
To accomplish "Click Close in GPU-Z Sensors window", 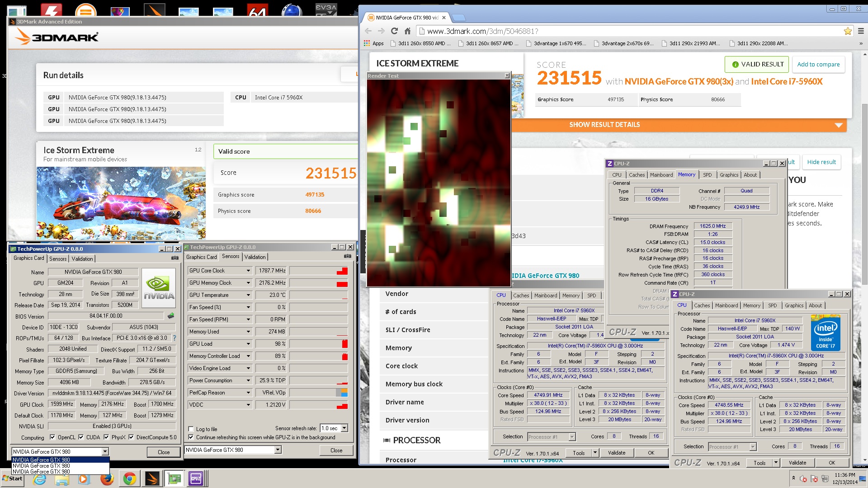I will pos(336,450).
